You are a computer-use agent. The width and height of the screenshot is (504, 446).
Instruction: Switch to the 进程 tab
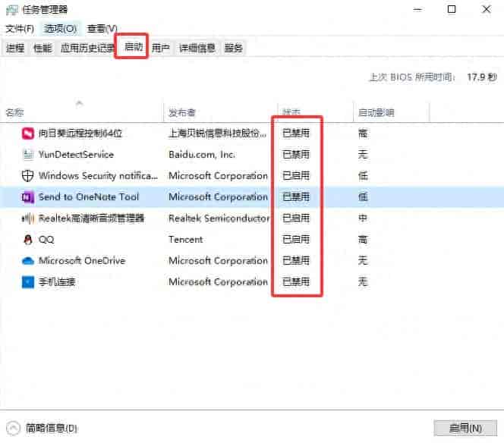pos(15,48)
